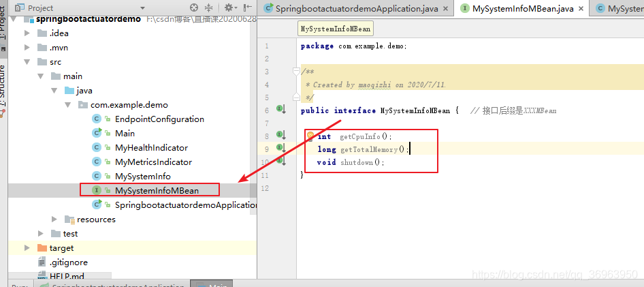Image resolution: width=644 pixels, height=287 pixels.
Task: Collapse the src folder
Action: coord(27,62)
